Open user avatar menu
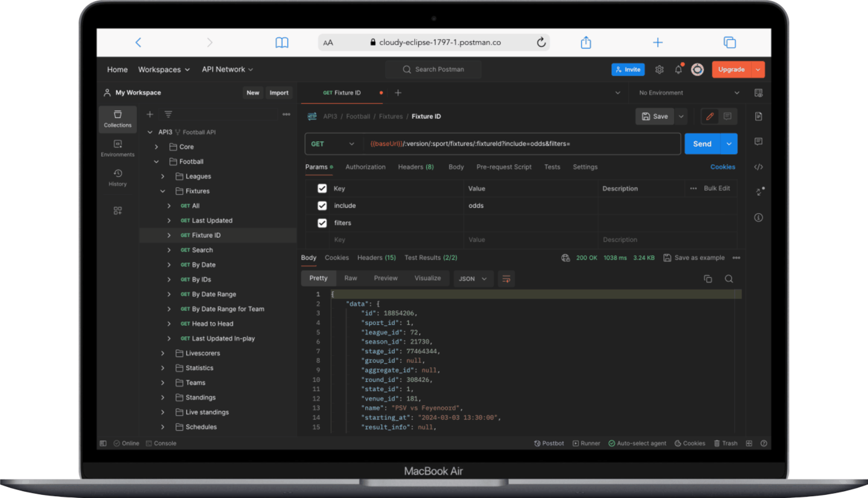This screenshot has width=868, height=498. [697, 69]
